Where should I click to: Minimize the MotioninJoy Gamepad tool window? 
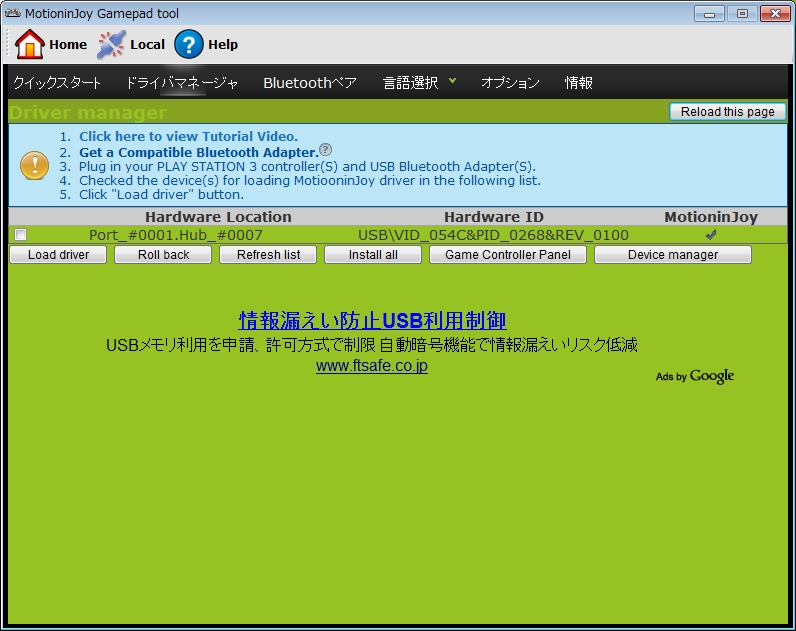point(709,14)
